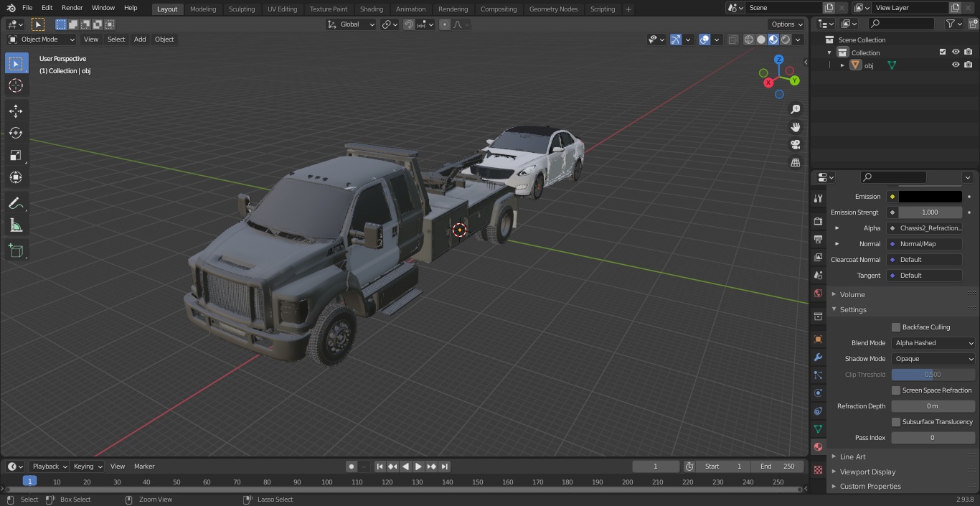980x506 pixels.
Task: Open the Output properties tab
Action: [818, 239]
